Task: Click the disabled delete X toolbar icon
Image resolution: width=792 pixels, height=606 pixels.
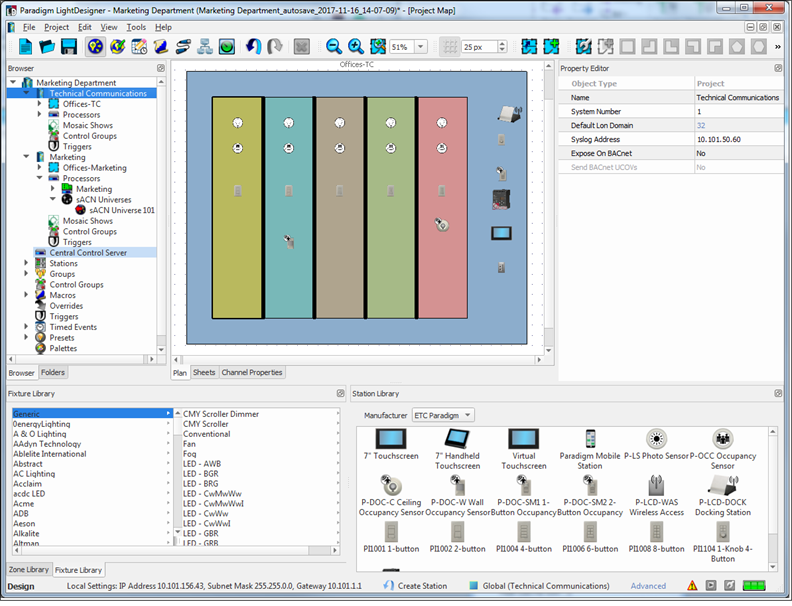Action: 302,47
